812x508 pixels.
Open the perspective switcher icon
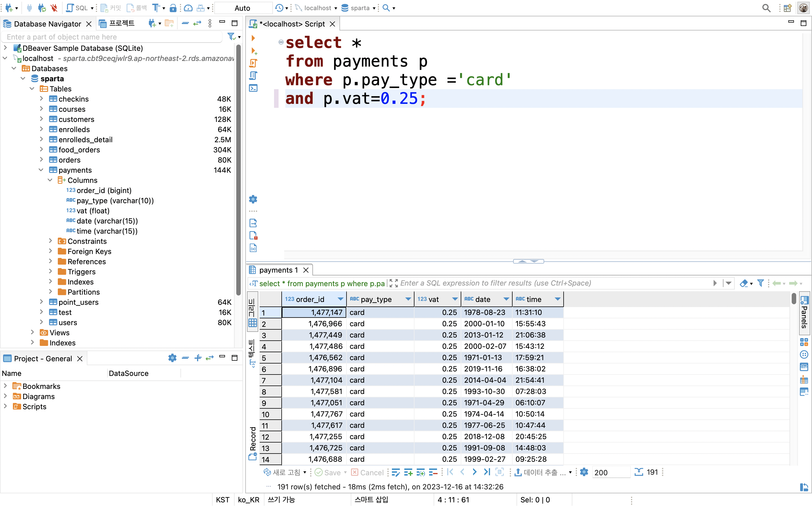(787, 8)
